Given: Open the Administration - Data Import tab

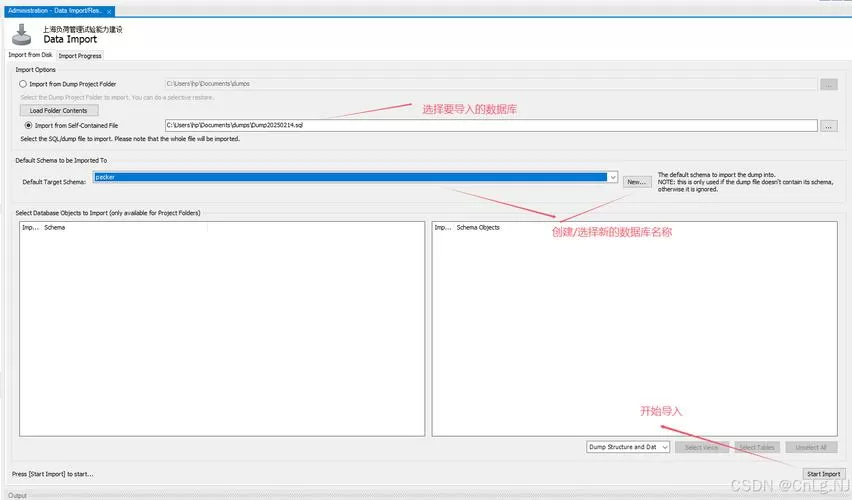Looking at the screenshot, I should (x=55, y=11).
